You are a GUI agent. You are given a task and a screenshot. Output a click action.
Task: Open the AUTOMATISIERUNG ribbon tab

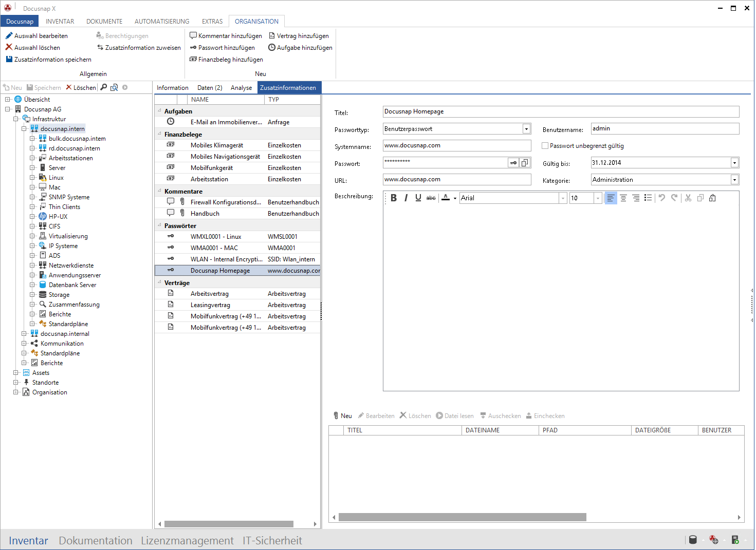tap(162, 22)
